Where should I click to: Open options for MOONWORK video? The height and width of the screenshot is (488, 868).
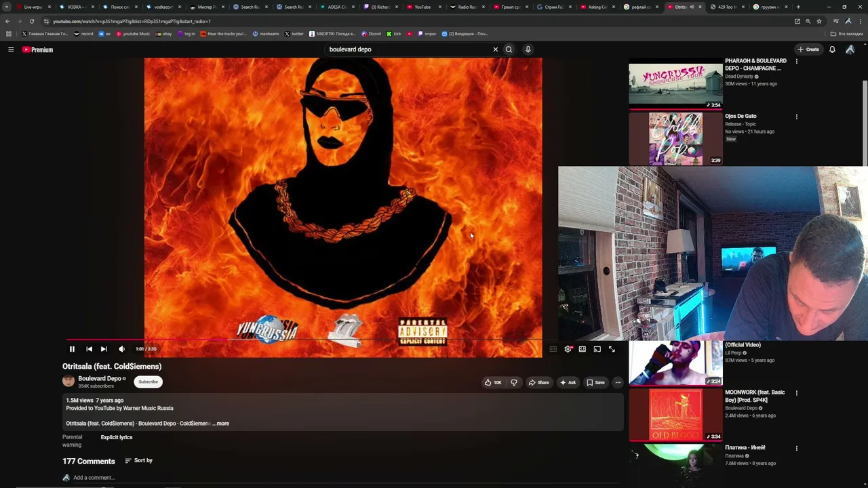(x=797, y=393)
